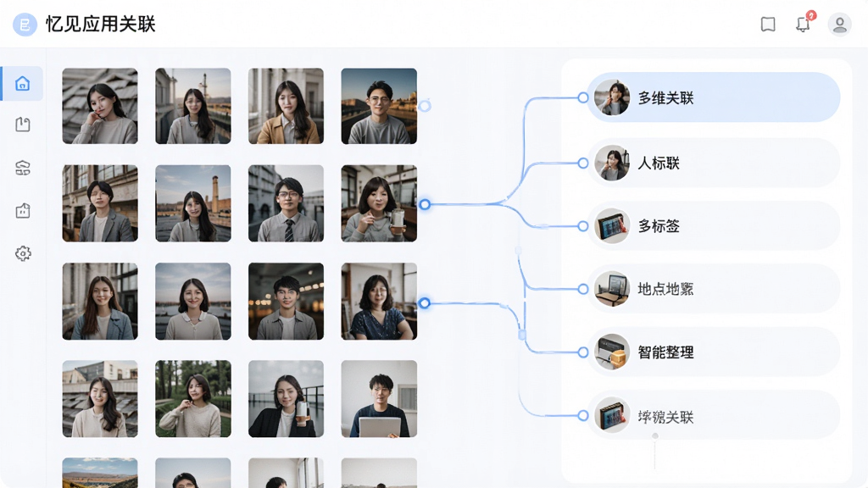868x488 pixels.
Task: Open photo of man wearing striped tie
Action: click(286, 203)
